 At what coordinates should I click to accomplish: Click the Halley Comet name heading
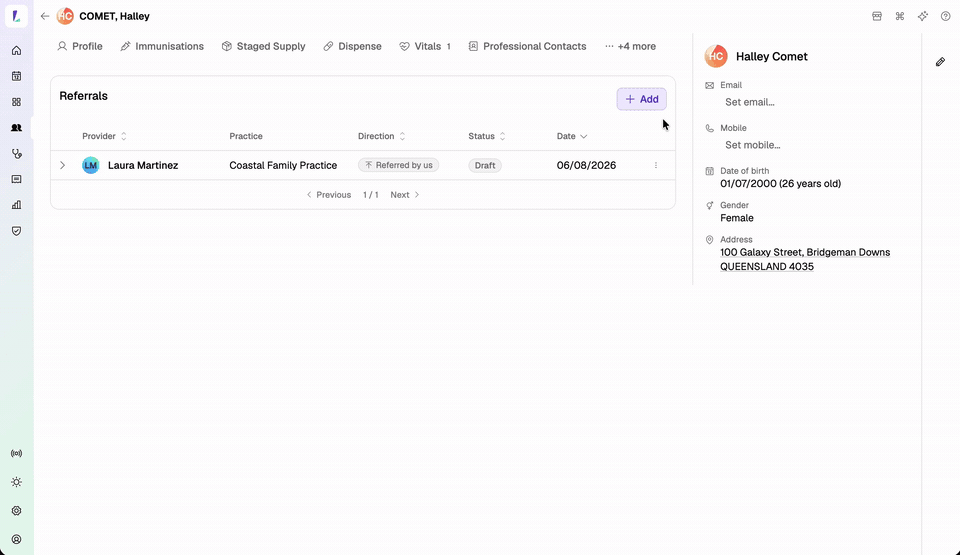tap(771, 56)
